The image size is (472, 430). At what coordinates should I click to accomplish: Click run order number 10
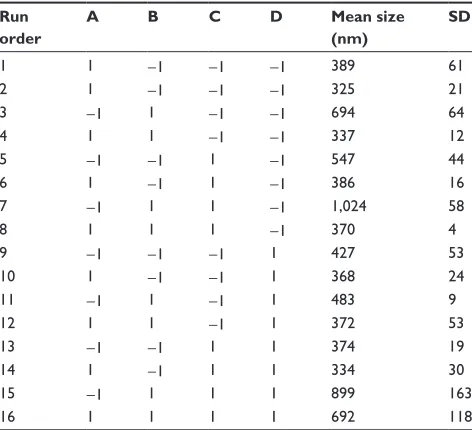8,276
